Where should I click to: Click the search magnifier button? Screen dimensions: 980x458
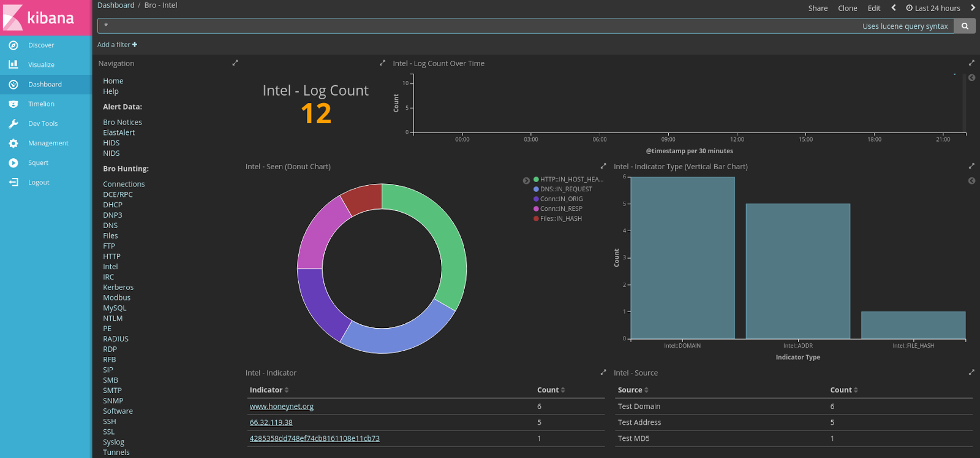(965, 26)
